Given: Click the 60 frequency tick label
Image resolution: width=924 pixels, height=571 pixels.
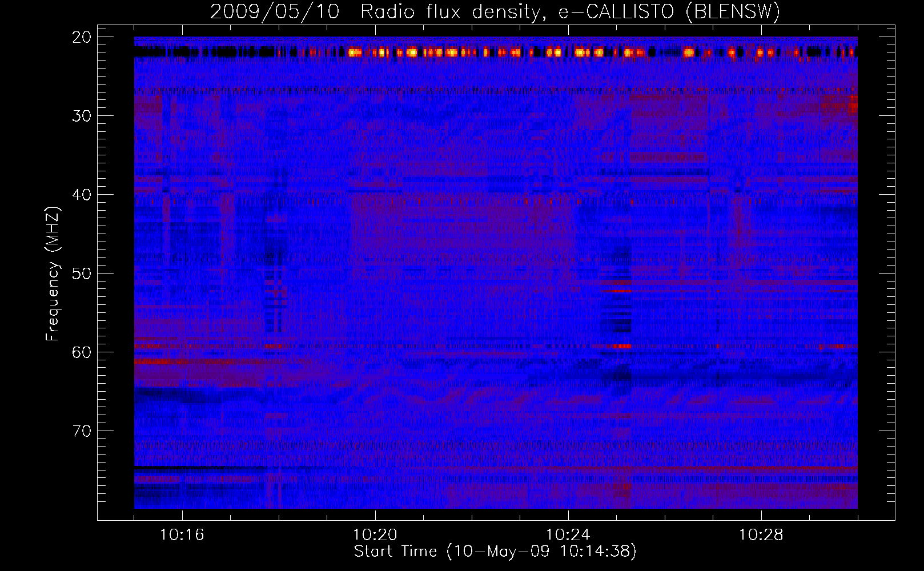Looking at the screenshot, I should 82,352.
